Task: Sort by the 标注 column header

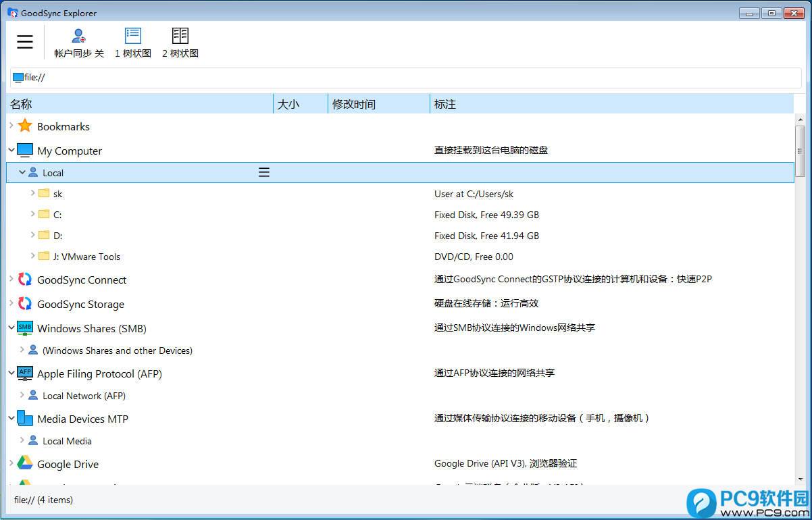Action: click(611, 104)
